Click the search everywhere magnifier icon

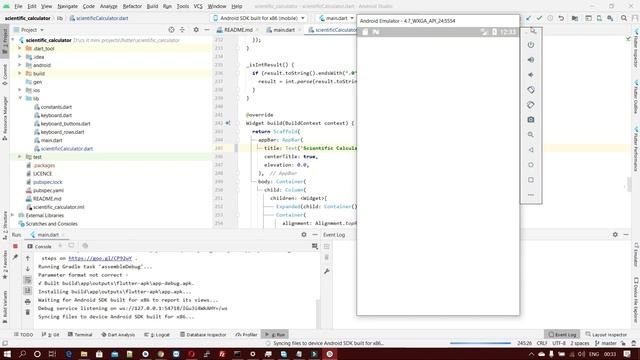click(x=624, y=18)
